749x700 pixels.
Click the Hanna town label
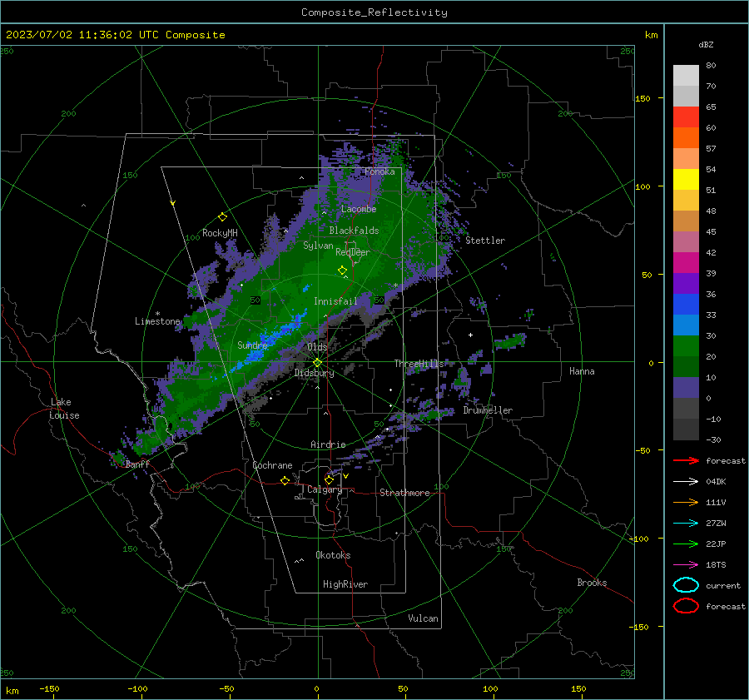pyautogui.click(x=582, y=371)
